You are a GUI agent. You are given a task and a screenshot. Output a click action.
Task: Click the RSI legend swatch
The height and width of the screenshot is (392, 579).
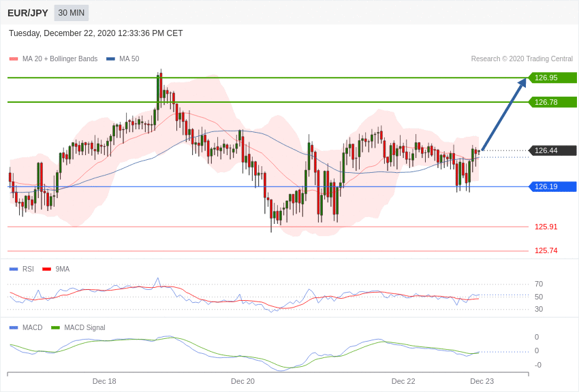(x=14, y=269)
